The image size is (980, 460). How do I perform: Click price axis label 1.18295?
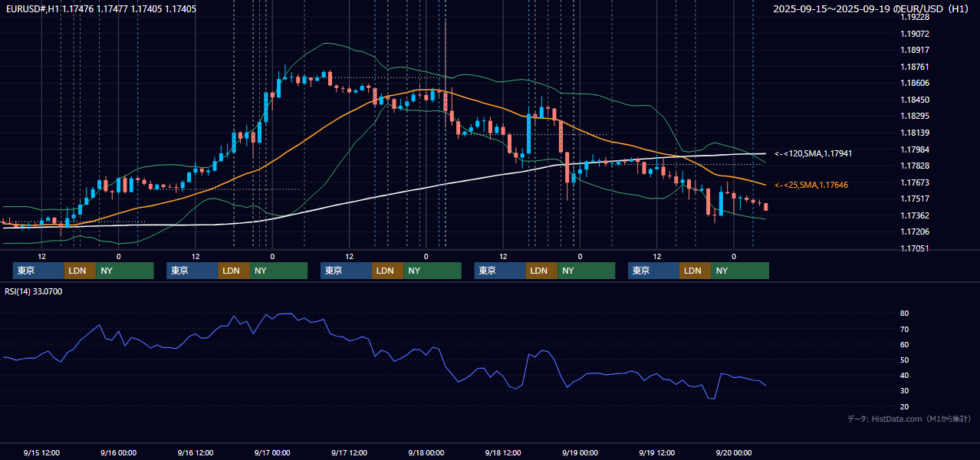[916, 116]
